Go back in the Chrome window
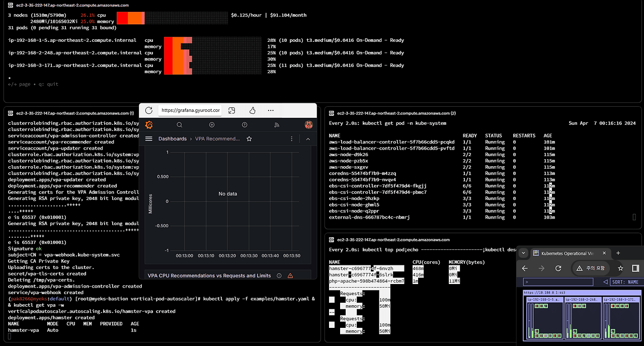 tap(525, 268)
